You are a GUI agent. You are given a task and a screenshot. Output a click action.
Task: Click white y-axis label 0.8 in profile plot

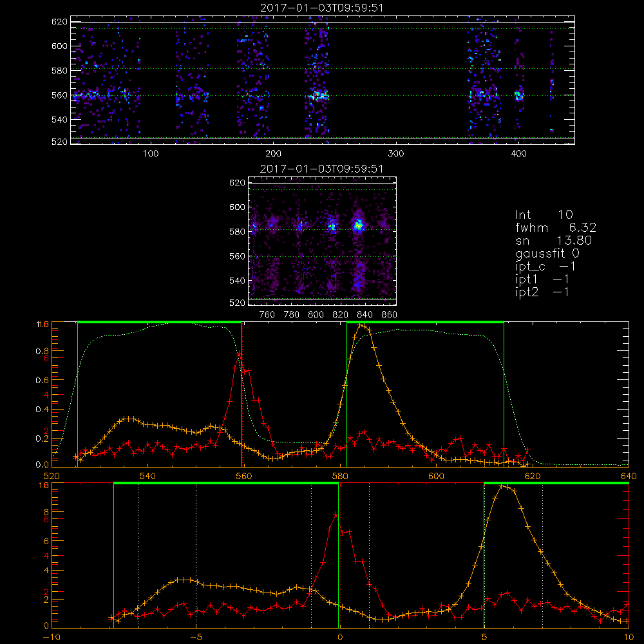pyautogui.click(x=43, y=351)
